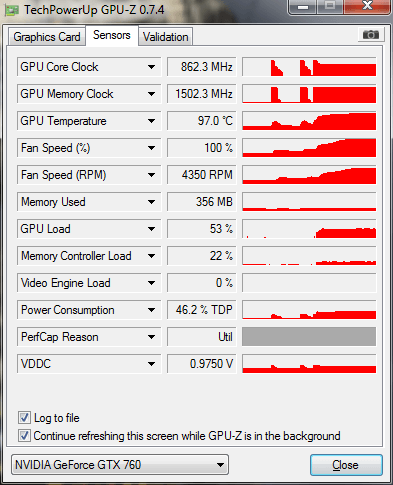The width and height of the screenshot is (393, 485).
Task: Disable continue refreshing in background option
Action: 24,436
